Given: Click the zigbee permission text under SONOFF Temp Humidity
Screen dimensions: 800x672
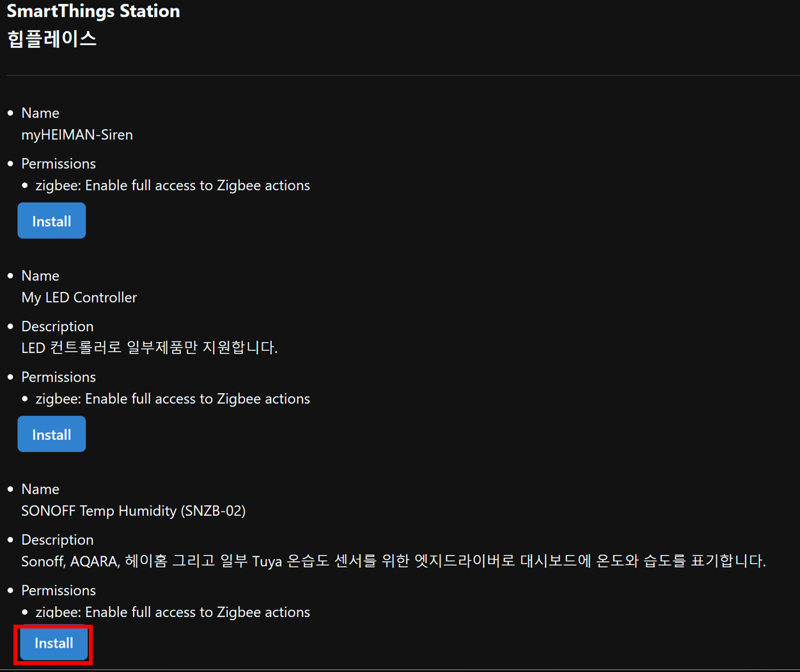Looking at the screenshot, I should (173, 612).
